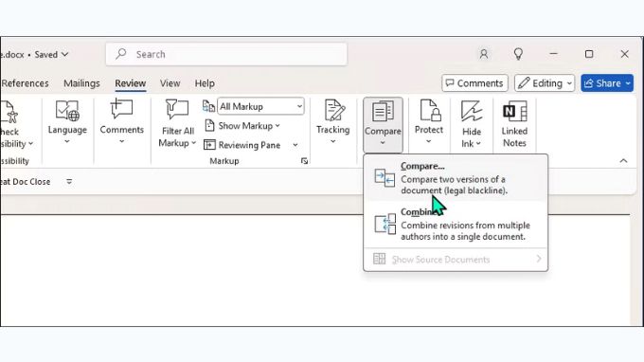Select the Review tab
644x362 pixels.
tap(130, 83)
